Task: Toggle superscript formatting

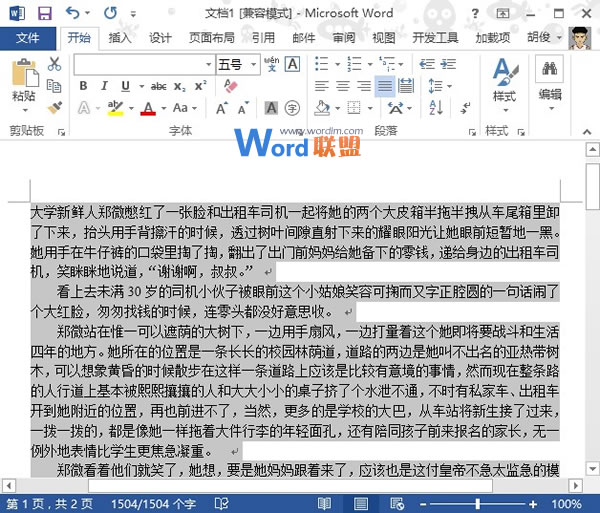Action: (201, 86)
